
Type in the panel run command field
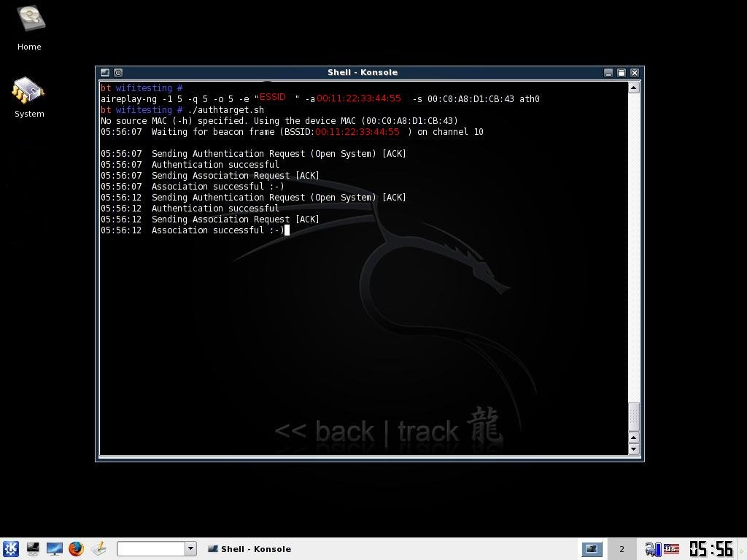[x=151, y=548]
